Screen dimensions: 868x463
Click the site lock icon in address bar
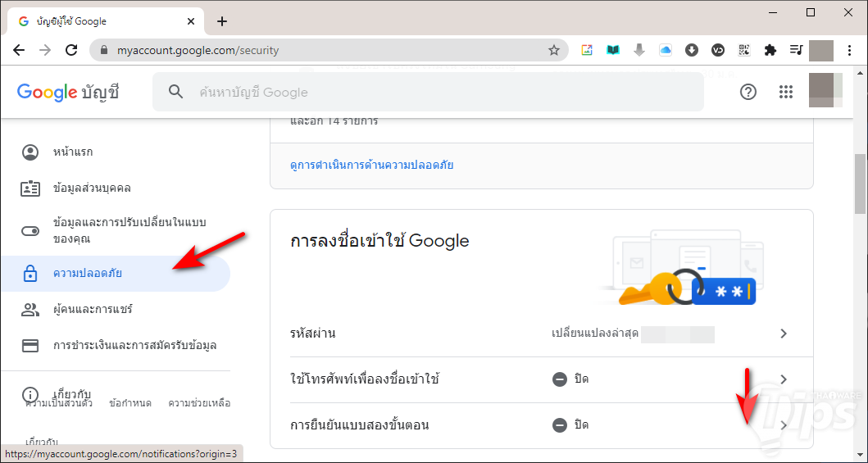(103, 50)
